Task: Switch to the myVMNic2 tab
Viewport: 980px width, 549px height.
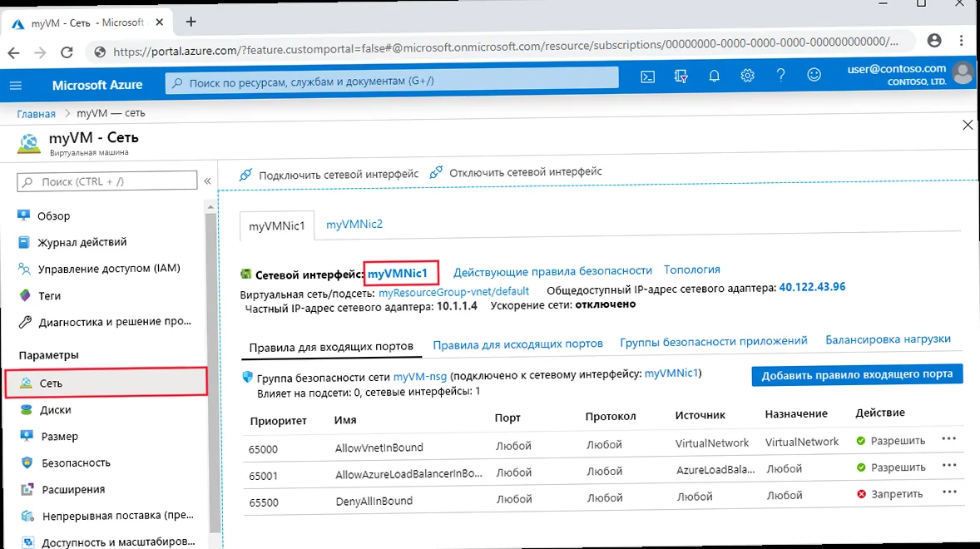Action: [x=354, y=224]
